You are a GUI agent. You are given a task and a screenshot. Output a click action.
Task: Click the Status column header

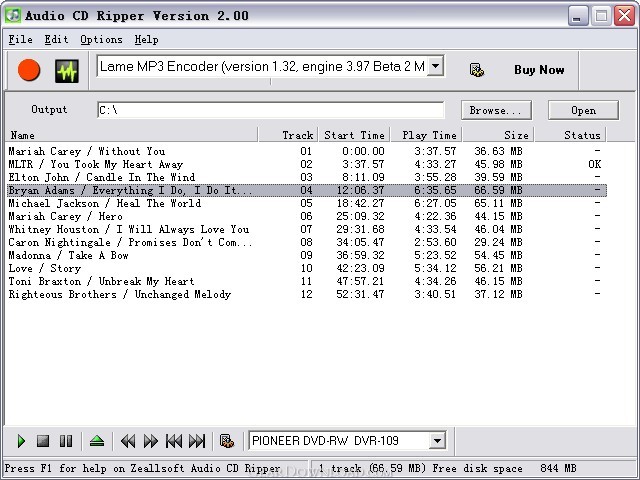(571, 135)
